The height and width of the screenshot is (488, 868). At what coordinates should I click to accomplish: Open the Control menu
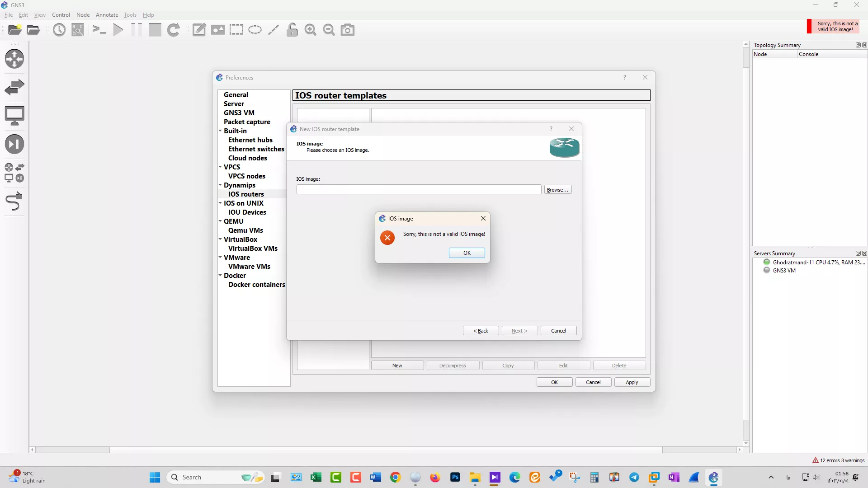point(61,15)
